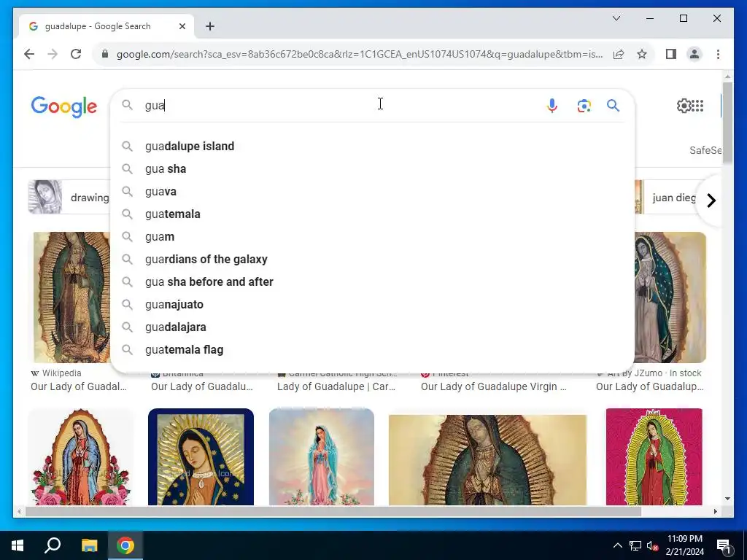Open the muted volume tray icon

coord(652,545)
